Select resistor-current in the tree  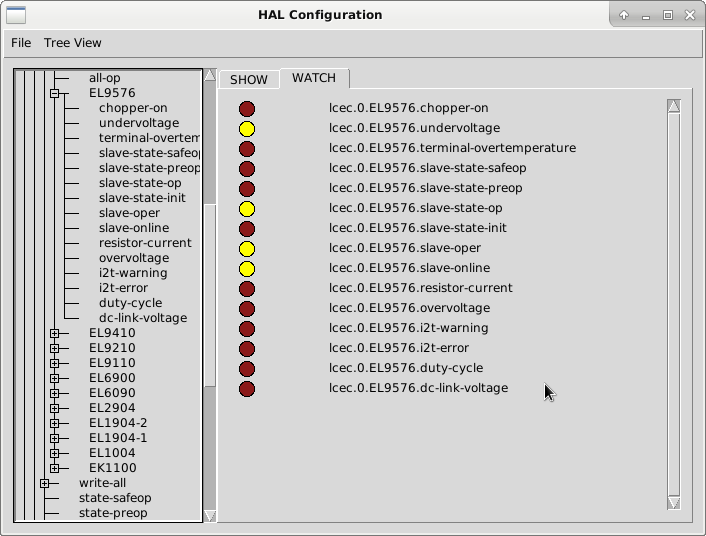[145, 243]
